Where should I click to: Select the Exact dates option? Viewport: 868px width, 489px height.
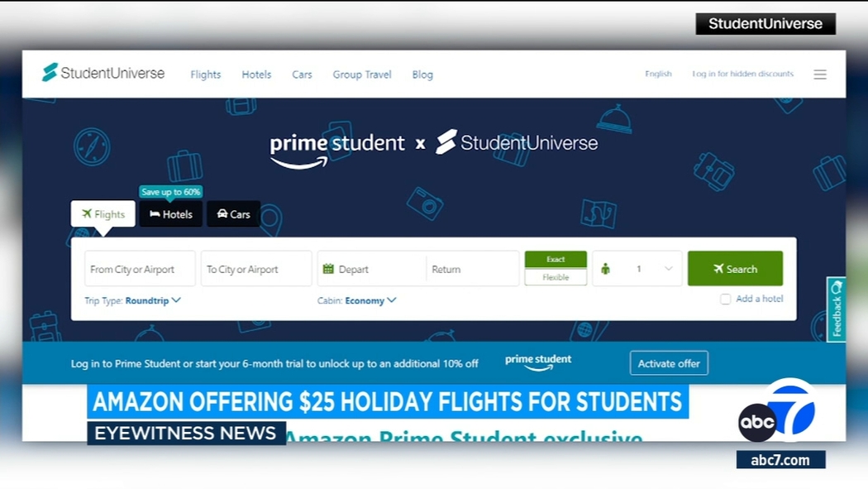pyautogui.click(x=556, y=259)
